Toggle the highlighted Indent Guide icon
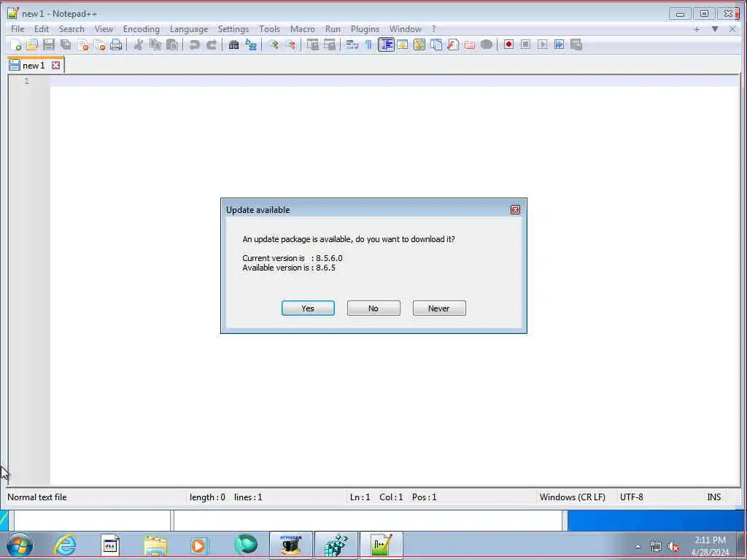Image resolution: width=747 pixels, height=560 pixels. click(x=386, y=44)
